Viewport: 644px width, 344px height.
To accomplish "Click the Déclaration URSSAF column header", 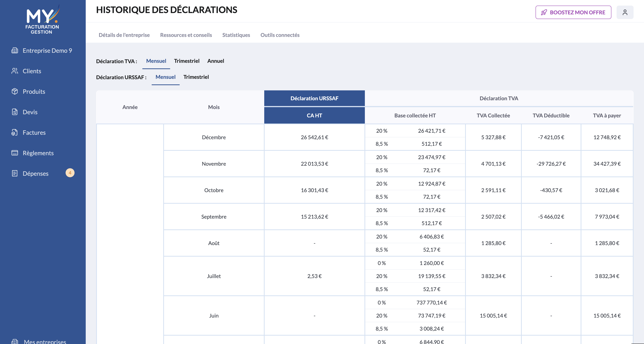I will pos(314,98).
